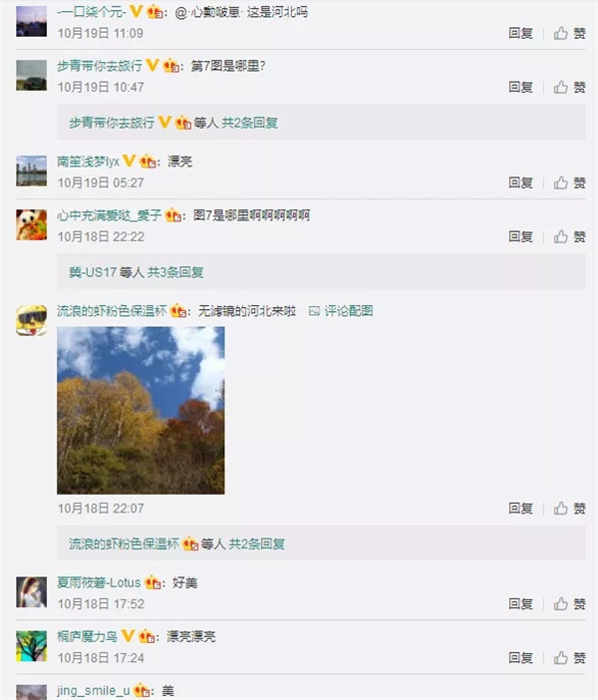This screenshot has width=598, height=700.
Task: Like the 无滤镜的河北来啦 photo comment
Action: click(x=569, y=508)
